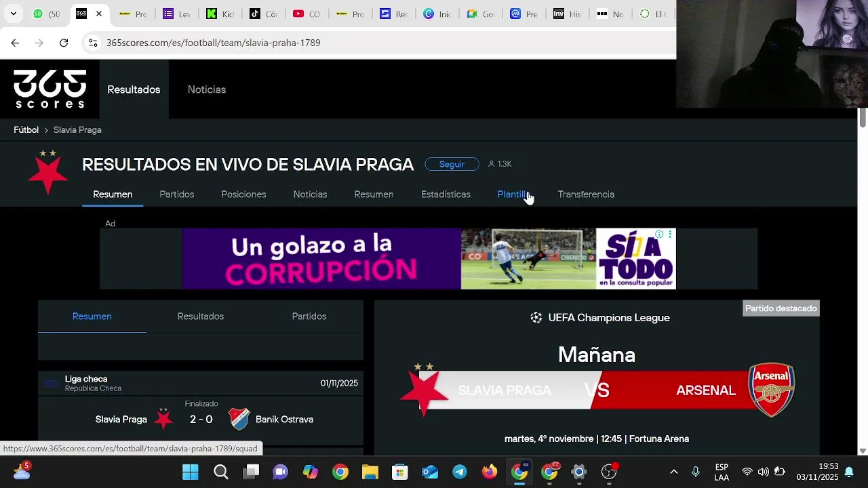Select the Partidos tab in matches widget

click(x=309, y=317)
